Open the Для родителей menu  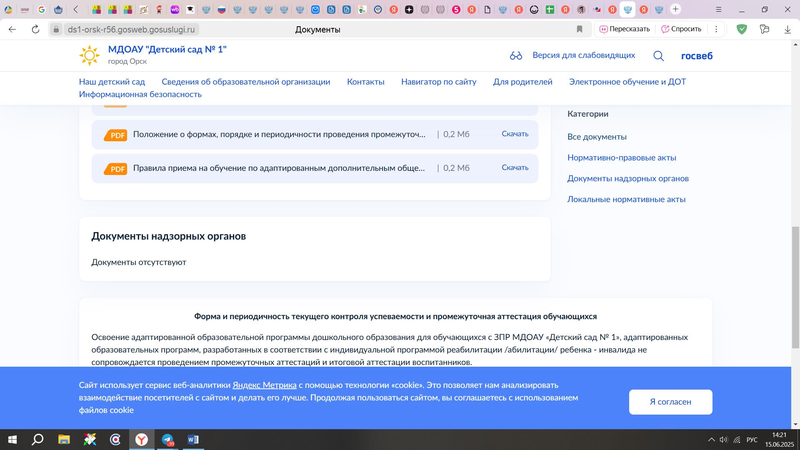tap(522, 82)
